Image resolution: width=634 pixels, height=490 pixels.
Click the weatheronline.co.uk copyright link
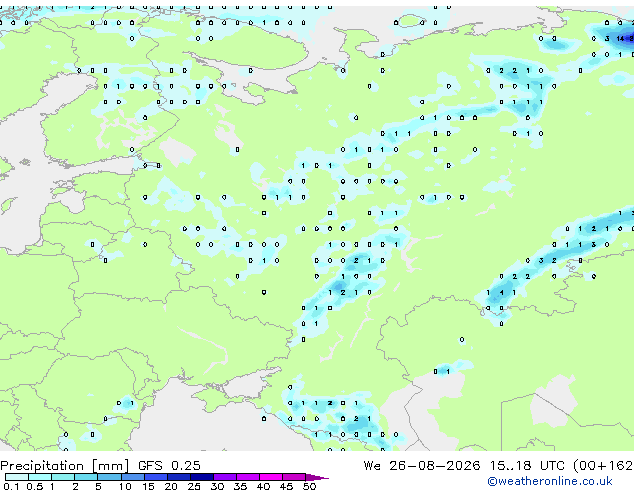coord(550,481)
